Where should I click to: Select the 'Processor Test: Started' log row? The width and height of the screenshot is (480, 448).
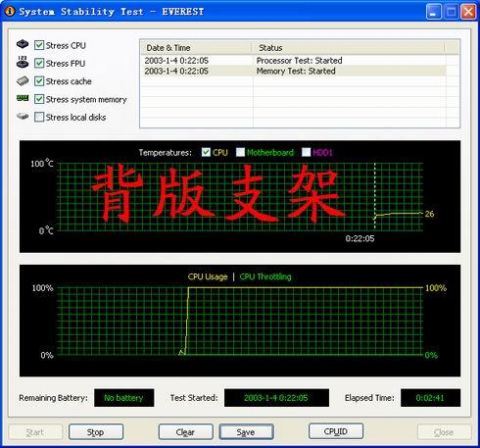coord(294,61)
